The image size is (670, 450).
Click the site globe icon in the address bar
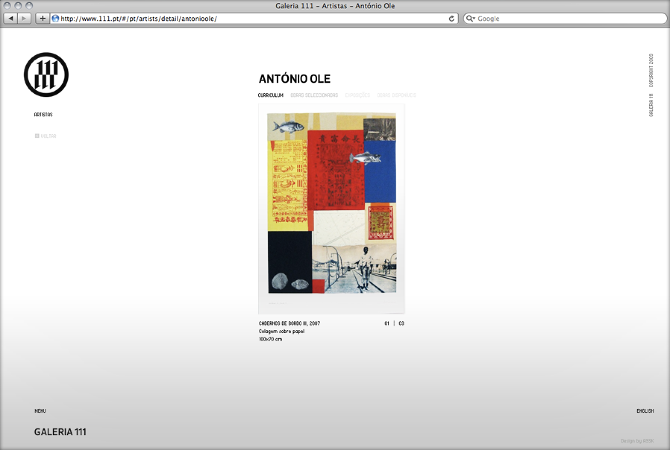tap(55, 18)
